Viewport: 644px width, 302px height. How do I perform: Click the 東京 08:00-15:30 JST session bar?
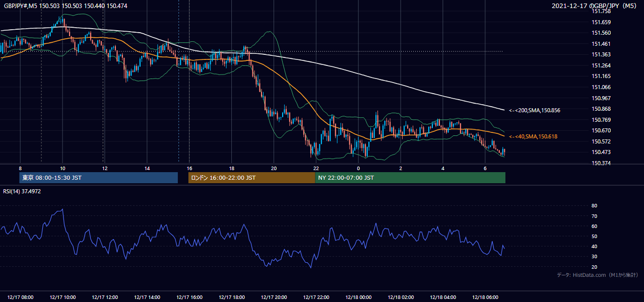point(99,178)
